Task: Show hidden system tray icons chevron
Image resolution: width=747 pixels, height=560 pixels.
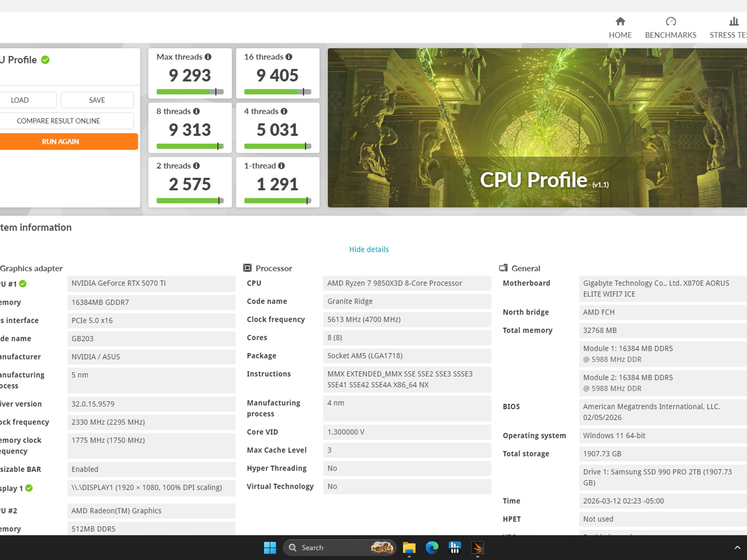Action: tap(737, 548)
